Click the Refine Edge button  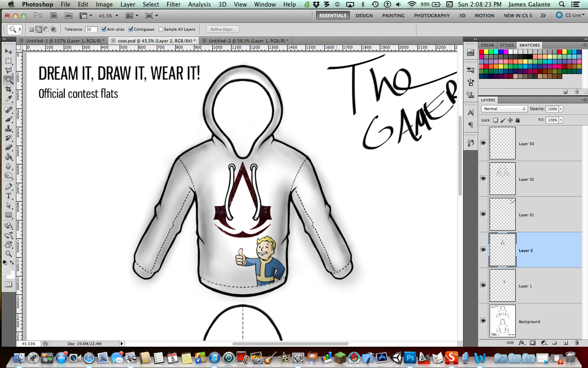[223, 29]
